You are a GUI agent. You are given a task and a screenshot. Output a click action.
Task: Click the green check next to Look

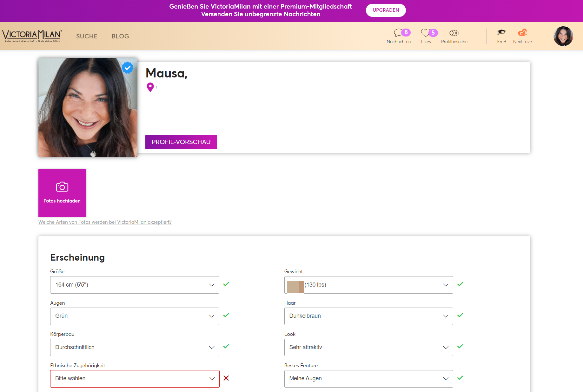click(460, 346)
